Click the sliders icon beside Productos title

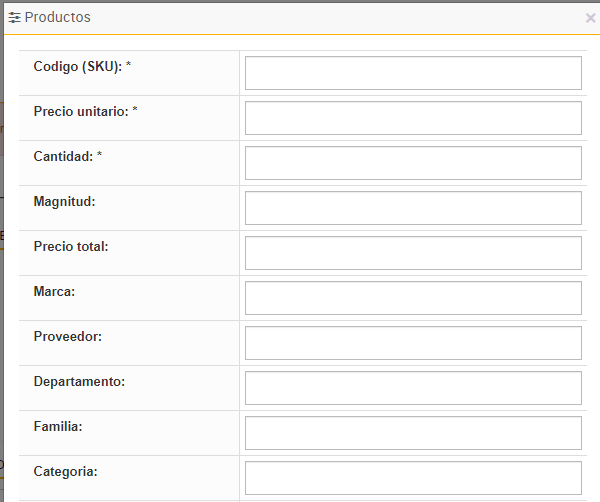pos(14,18)
